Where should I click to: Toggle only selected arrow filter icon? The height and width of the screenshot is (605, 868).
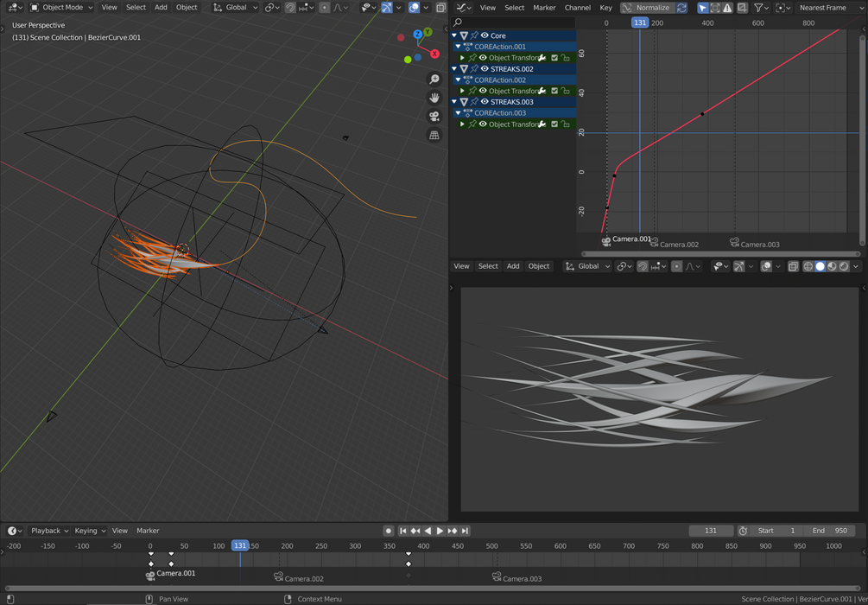point(702,8)
